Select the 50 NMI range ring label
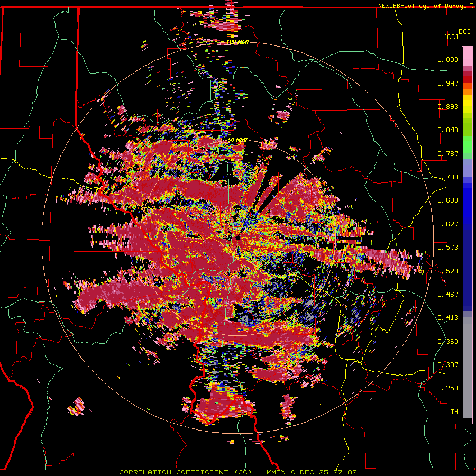 click(237, 140)
